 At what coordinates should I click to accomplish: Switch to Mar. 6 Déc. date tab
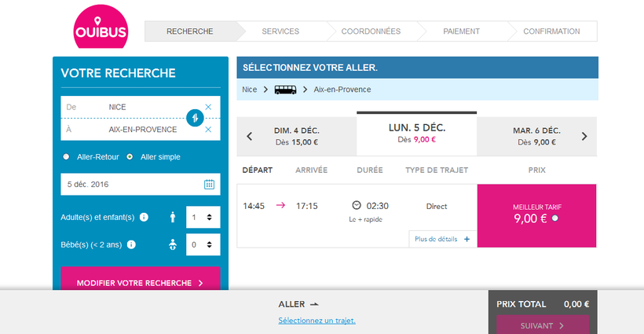tap(536, 136)
